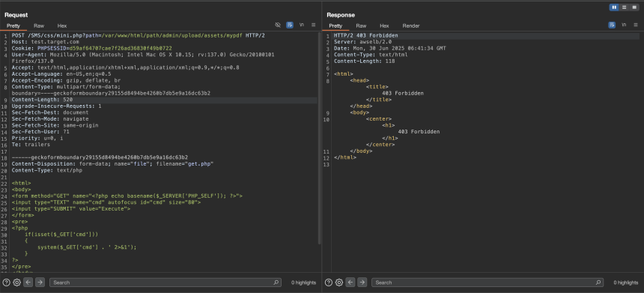Switch Request view to Hex tab

tap(62, 25)
